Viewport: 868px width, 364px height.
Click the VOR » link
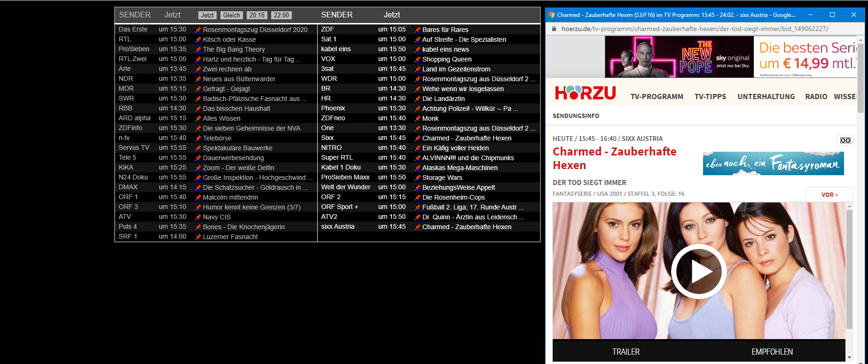click(829, 194)
